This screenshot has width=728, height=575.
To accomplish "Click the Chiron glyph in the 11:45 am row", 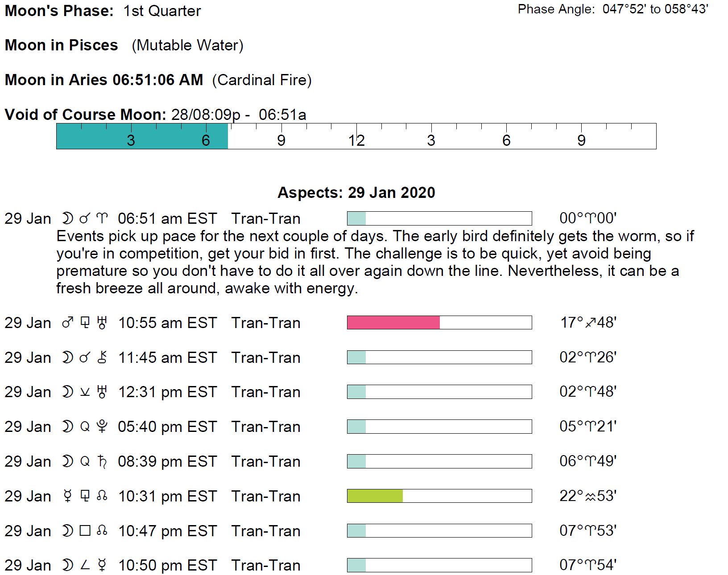I will 102,357.
